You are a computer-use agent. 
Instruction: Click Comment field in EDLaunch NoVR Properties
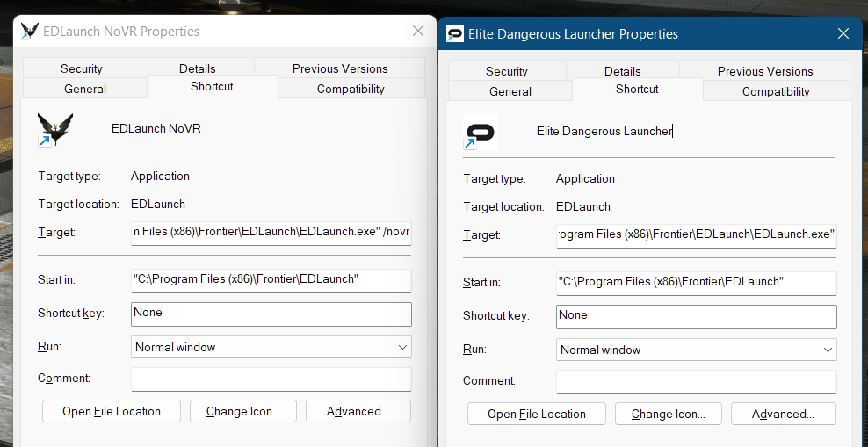tap(271, 379)
